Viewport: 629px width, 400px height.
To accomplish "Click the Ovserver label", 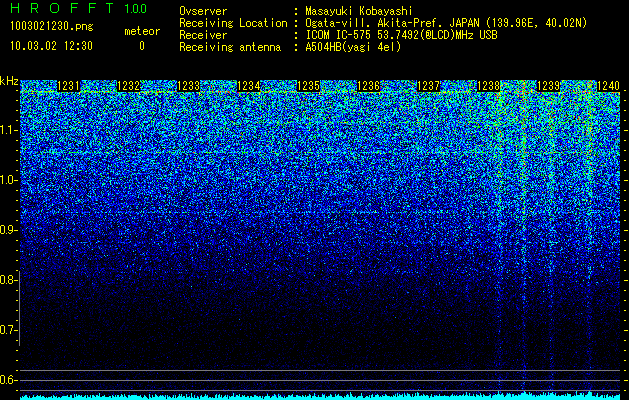I will (203, 11).
